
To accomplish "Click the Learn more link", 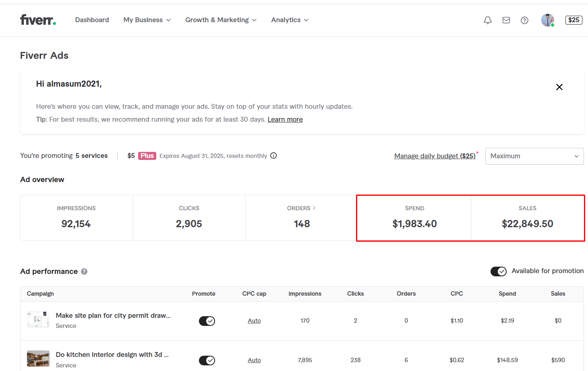I will (285, 120).
